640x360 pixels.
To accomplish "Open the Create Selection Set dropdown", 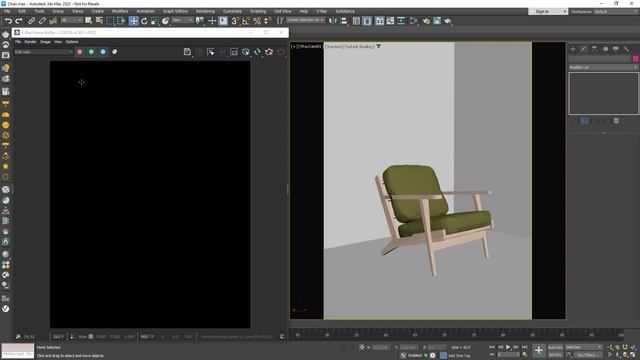I will tap(305, 20).
